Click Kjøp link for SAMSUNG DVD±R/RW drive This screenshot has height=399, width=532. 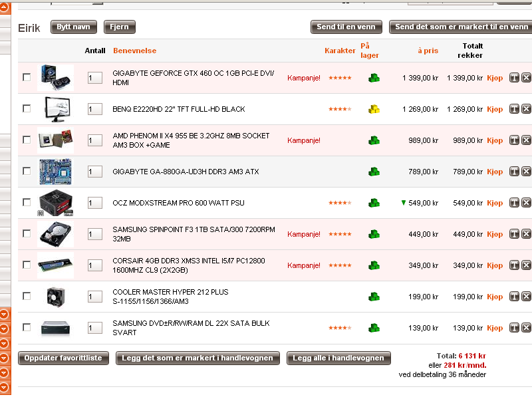tap(495, 328)
